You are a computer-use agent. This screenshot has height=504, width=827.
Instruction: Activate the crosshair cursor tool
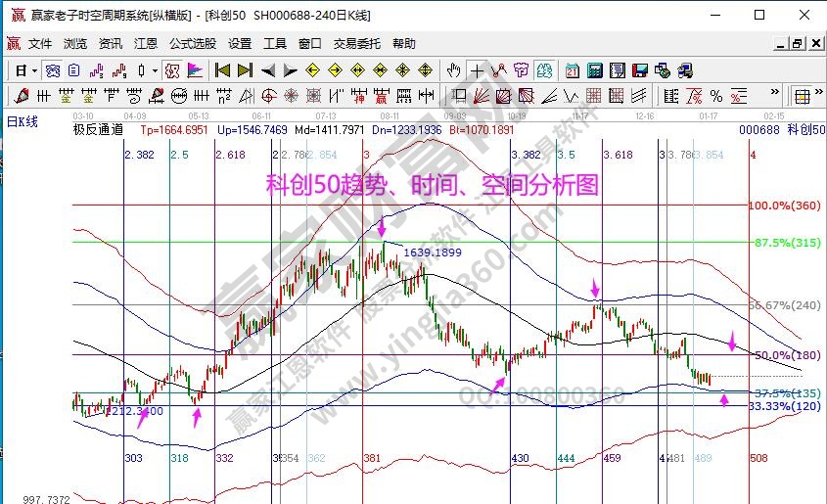[477, 70]
